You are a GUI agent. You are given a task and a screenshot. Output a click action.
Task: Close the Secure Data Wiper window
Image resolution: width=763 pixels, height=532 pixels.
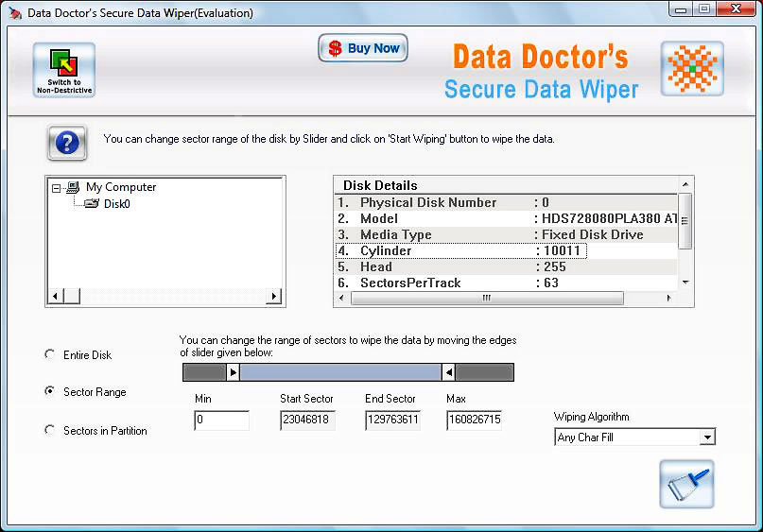(737, 9)
